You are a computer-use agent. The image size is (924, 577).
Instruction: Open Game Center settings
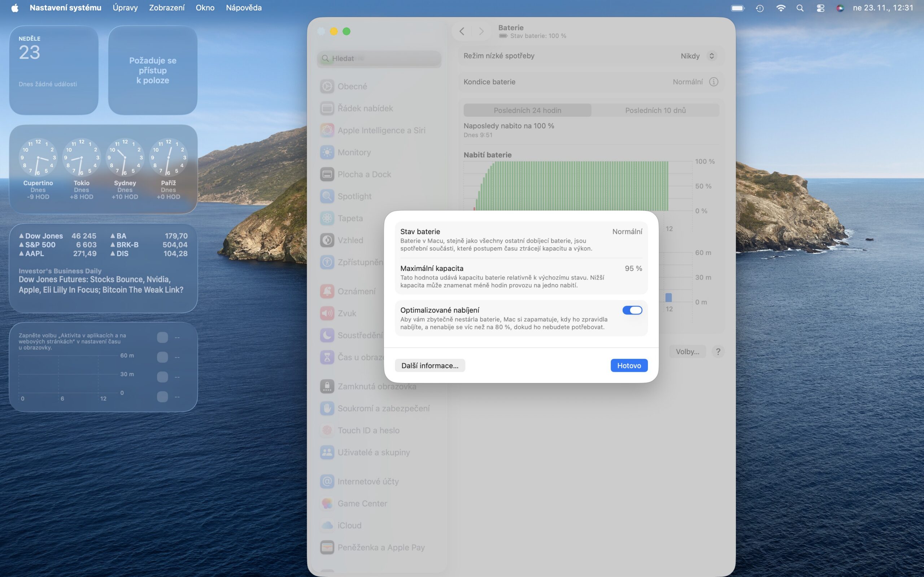[362, 503]
